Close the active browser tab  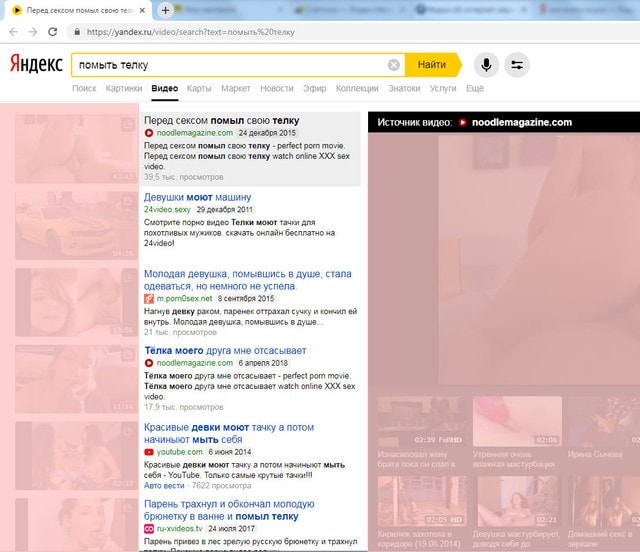click(142, 11)
